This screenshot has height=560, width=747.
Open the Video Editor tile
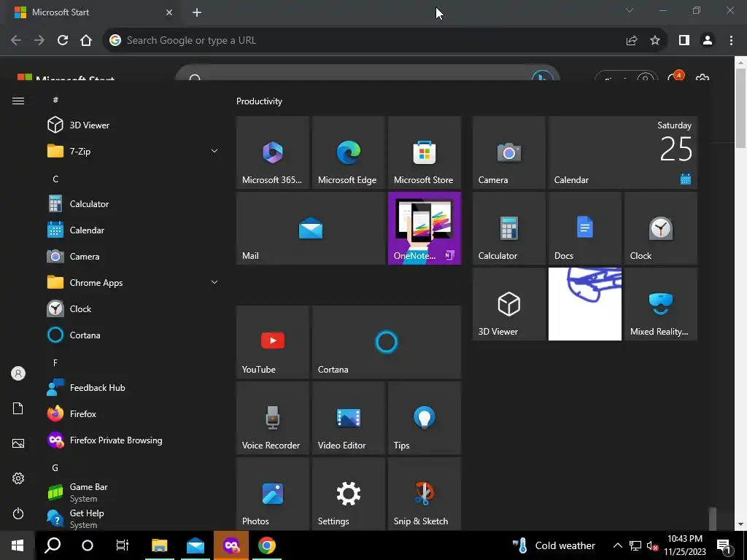pos(348,418)
